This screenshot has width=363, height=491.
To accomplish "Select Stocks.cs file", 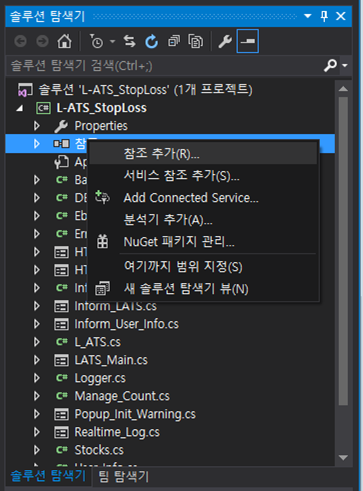I will tap(99, 450).
